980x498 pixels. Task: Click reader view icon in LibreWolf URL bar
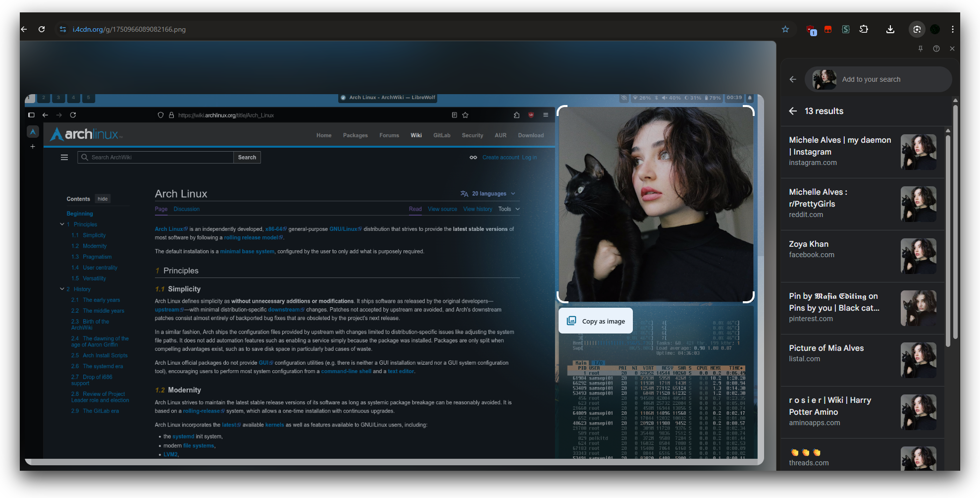(454, 115)
